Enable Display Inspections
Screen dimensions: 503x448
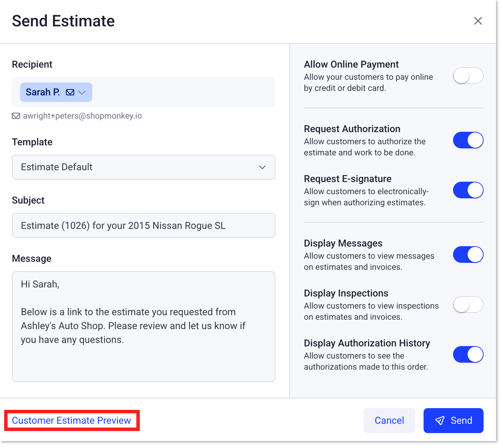pos(468,304)
